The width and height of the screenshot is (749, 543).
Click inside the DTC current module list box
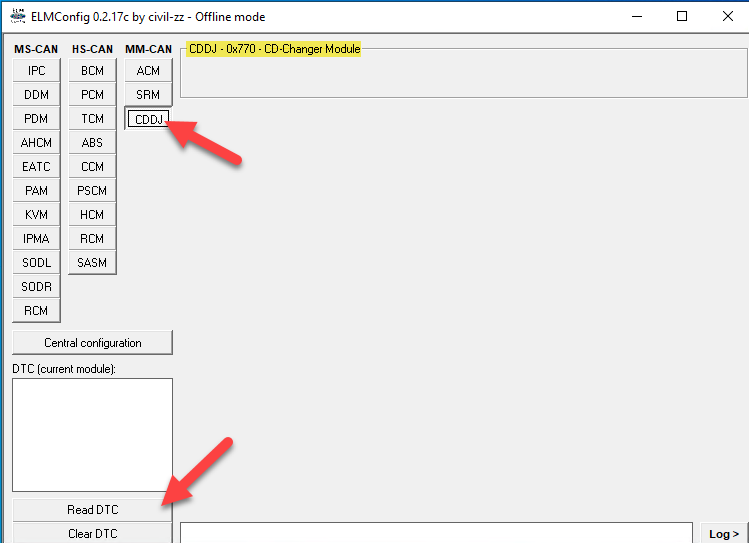[92, 435]
